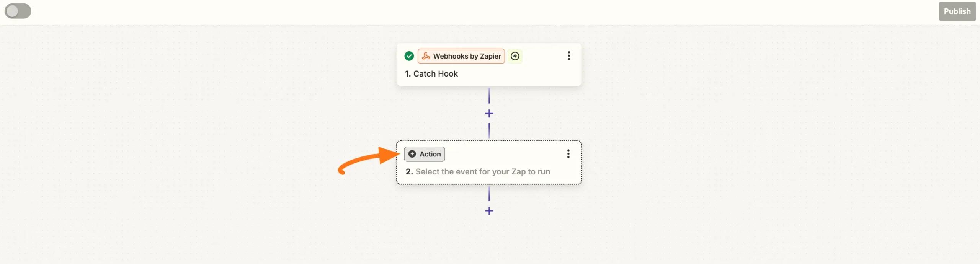
Task: Click the connector line below Catch Hook
Action: (489, 96)
